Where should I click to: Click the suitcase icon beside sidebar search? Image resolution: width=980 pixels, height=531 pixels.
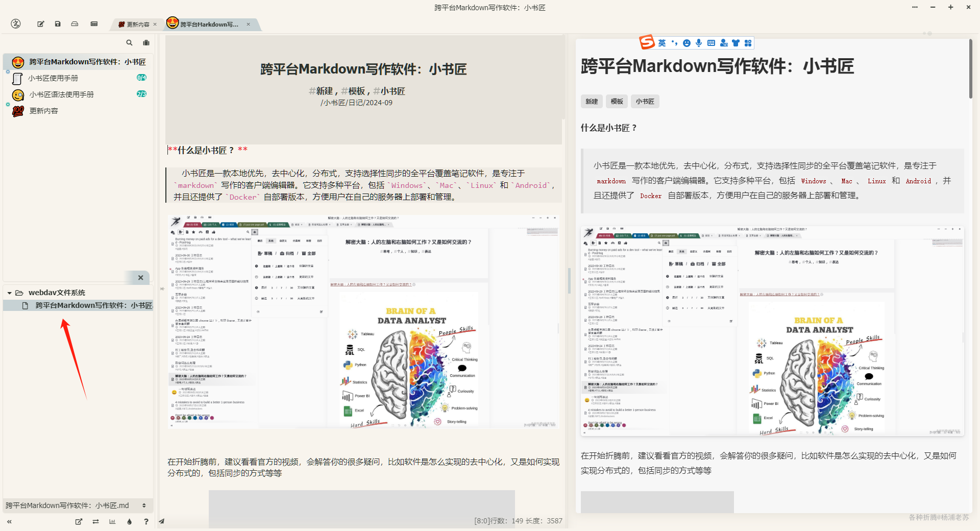146,43
